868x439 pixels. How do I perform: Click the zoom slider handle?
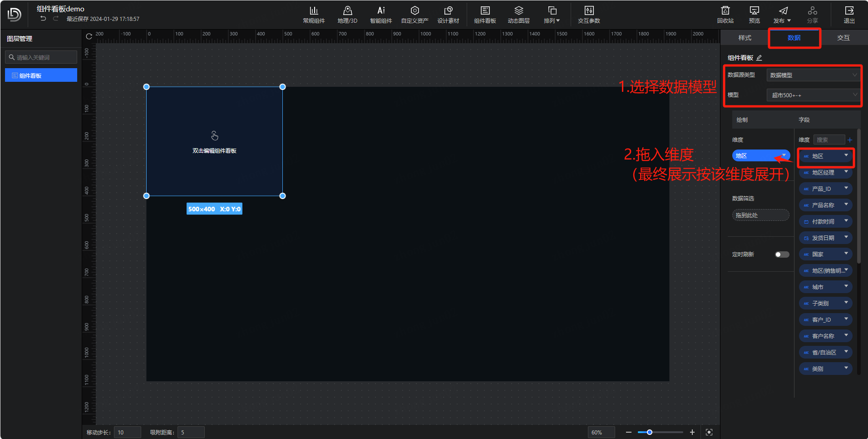coord(650,432)
